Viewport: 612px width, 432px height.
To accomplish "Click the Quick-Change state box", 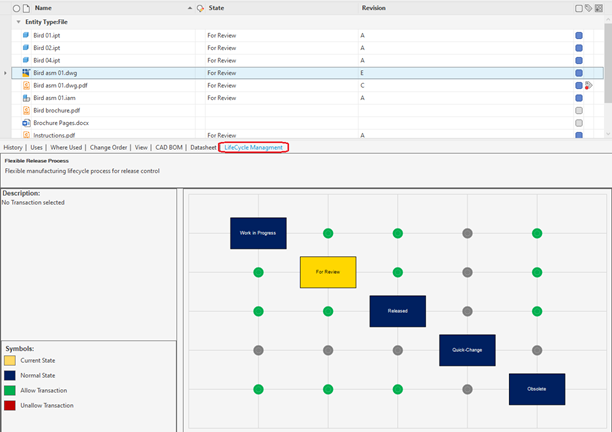I will click(x=467, y=350).
